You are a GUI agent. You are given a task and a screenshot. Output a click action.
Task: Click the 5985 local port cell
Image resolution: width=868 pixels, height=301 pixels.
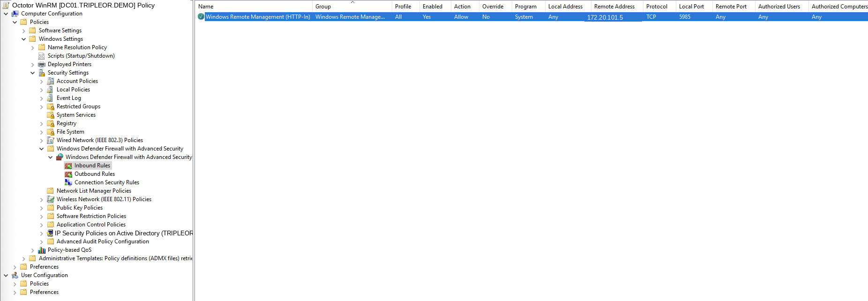point(685,17)
